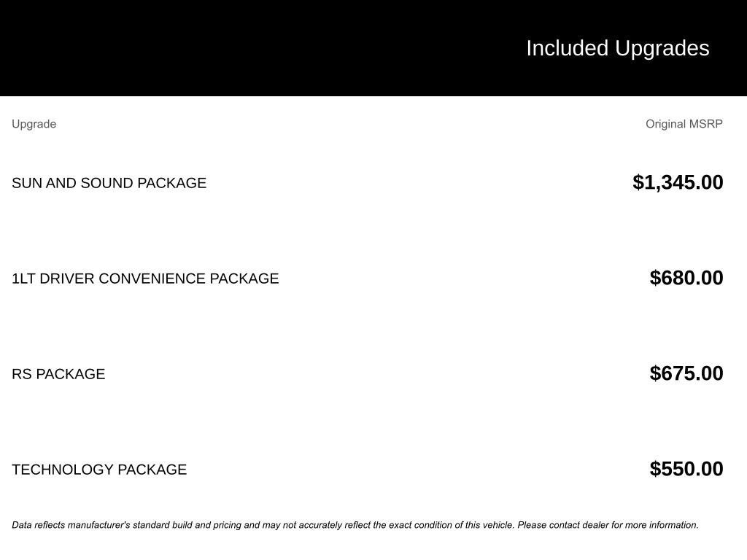Click the word 'Upgrades' in the header

[662, 48]
